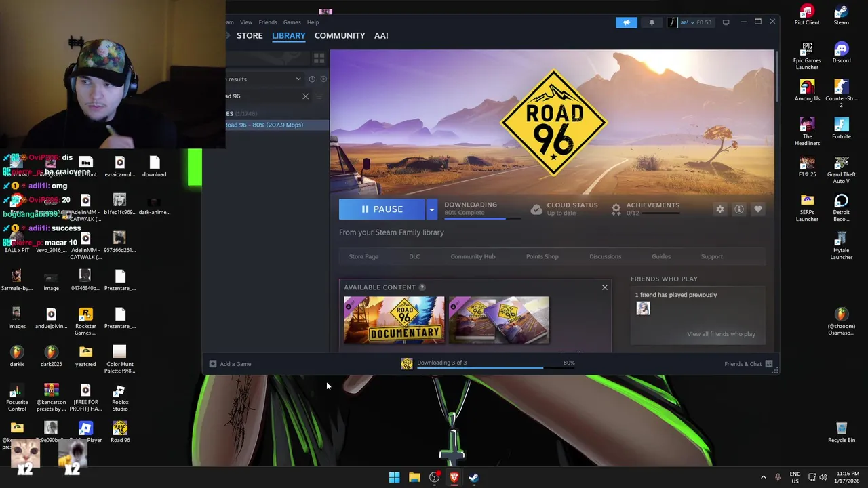868x488 pixels.
Task: Launch Among Us from the desktop
Action: click(807, 91)
